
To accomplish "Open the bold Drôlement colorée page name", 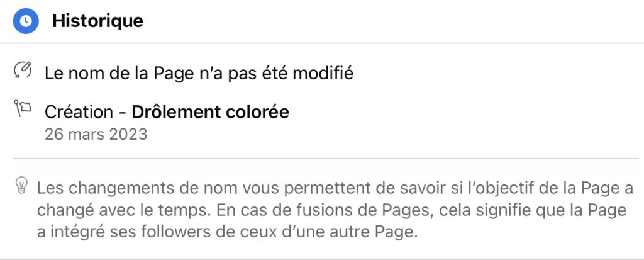I will [x=210, y=113].
